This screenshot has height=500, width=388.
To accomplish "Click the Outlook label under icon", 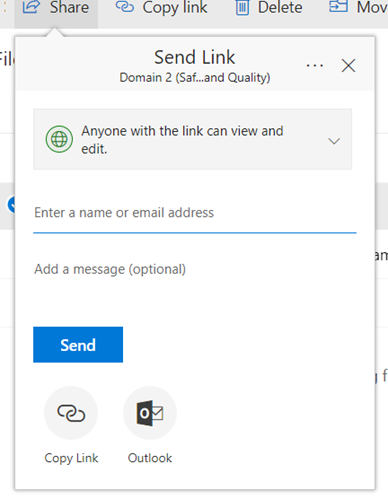I will click(x=150, y=458).
